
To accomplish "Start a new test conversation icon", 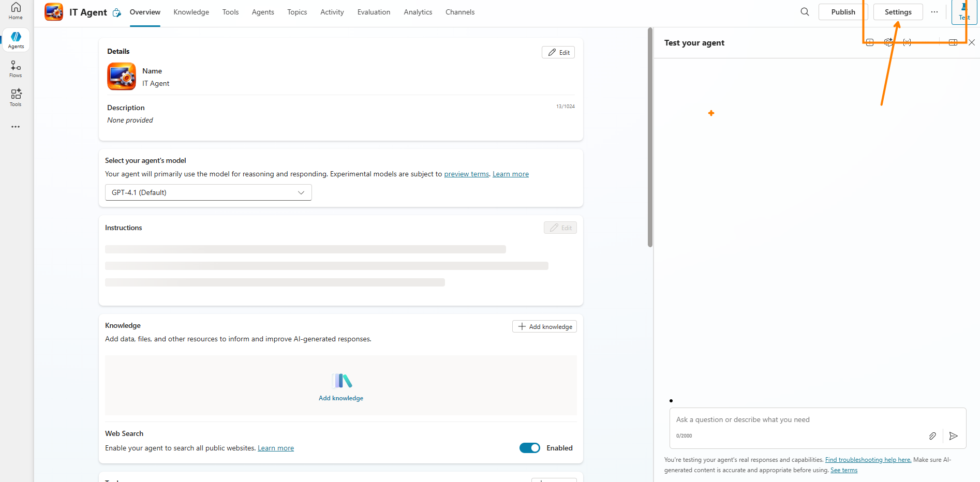I will 870,42.
